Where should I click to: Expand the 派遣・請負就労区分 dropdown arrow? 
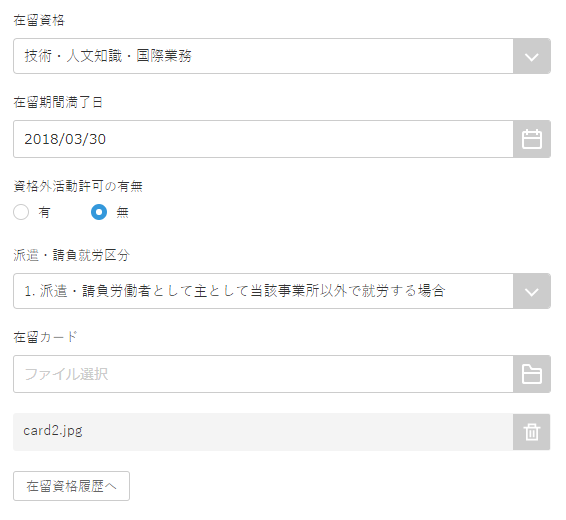[532, 291]
